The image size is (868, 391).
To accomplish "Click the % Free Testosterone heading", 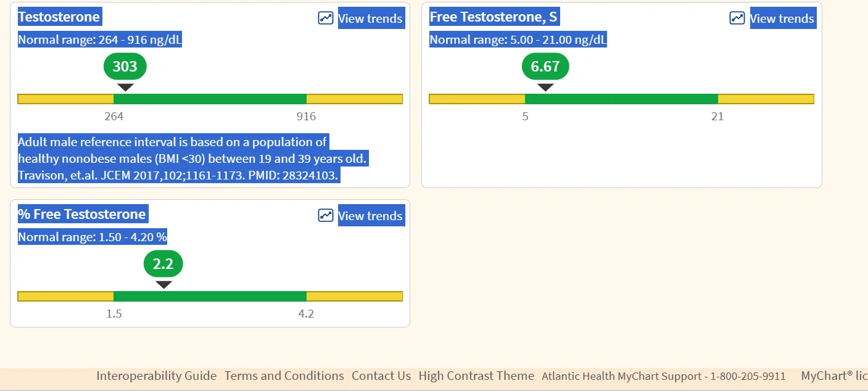I will (82, 214).
